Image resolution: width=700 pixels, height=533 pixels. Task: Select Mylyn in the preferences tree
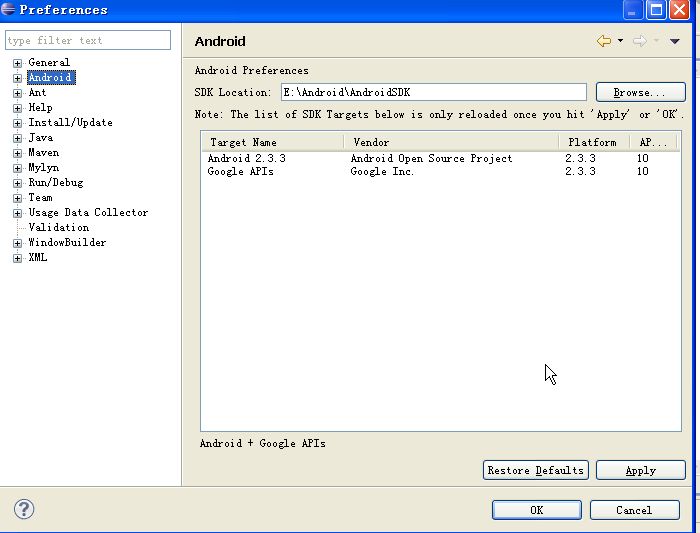pyautogui.click(x=43, y=167)
